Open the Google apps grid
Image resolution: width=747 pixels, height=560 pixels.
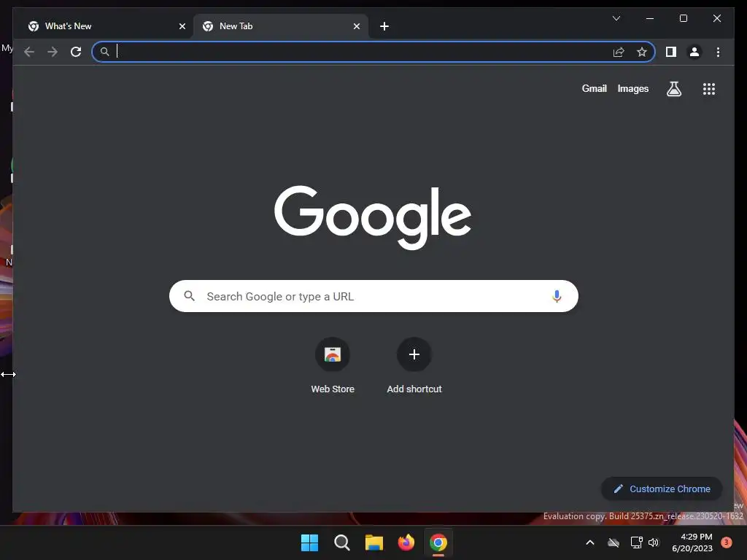pyautogui.click(x=709, y=88)
